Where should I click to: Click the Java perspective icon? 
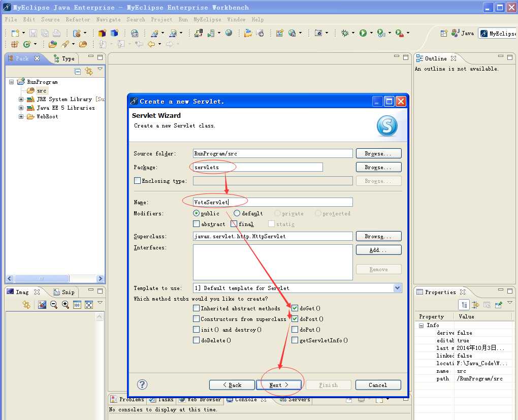[x=456, y=33]
